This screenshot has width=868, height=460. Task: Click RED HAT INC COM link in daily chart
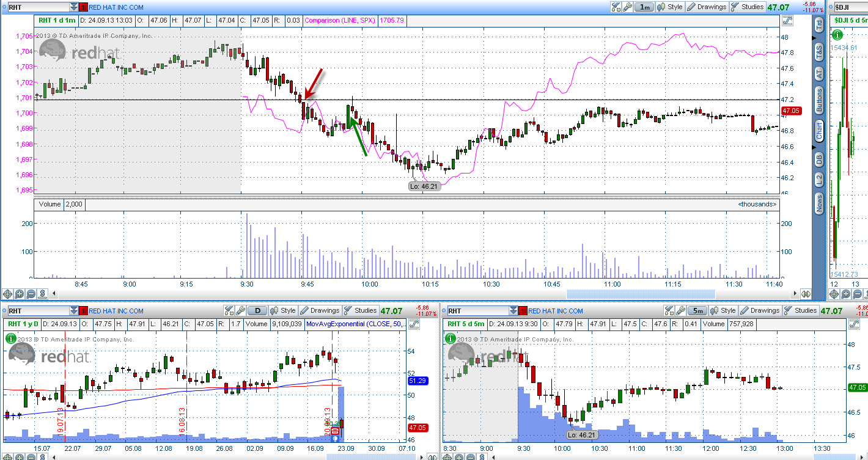pos(116,311)
